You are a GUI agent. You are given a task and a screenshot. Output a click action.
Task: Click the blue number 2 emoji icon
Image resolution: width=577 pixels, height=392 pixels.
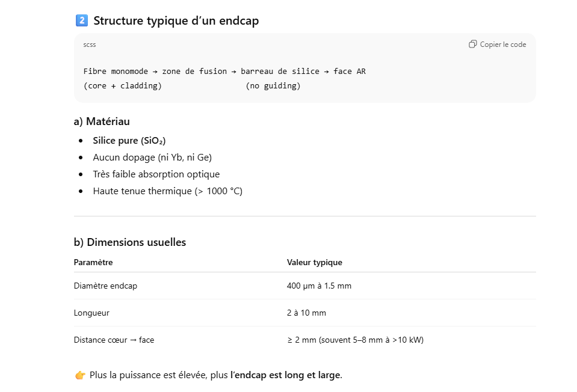point(81,20)
